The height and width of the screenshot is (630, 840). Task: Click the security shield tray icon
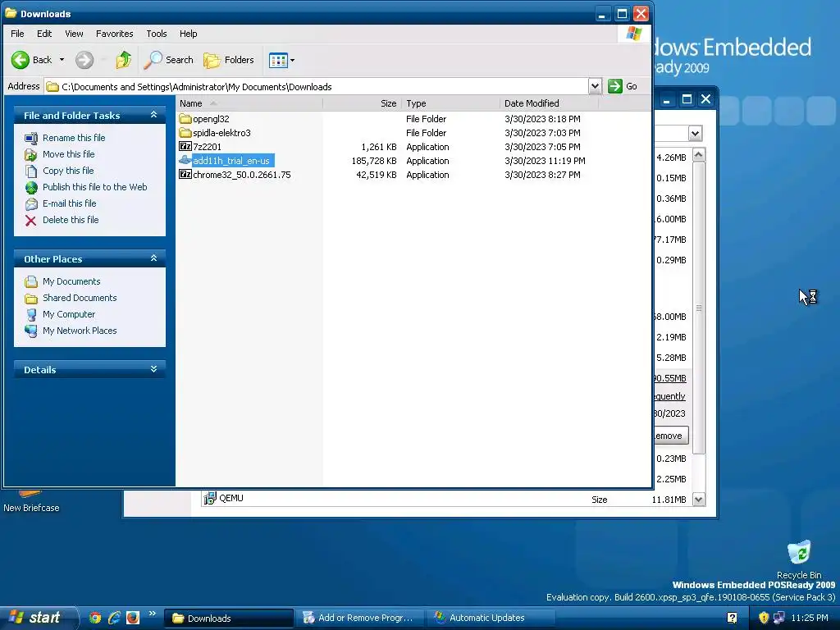pos(764,618)
